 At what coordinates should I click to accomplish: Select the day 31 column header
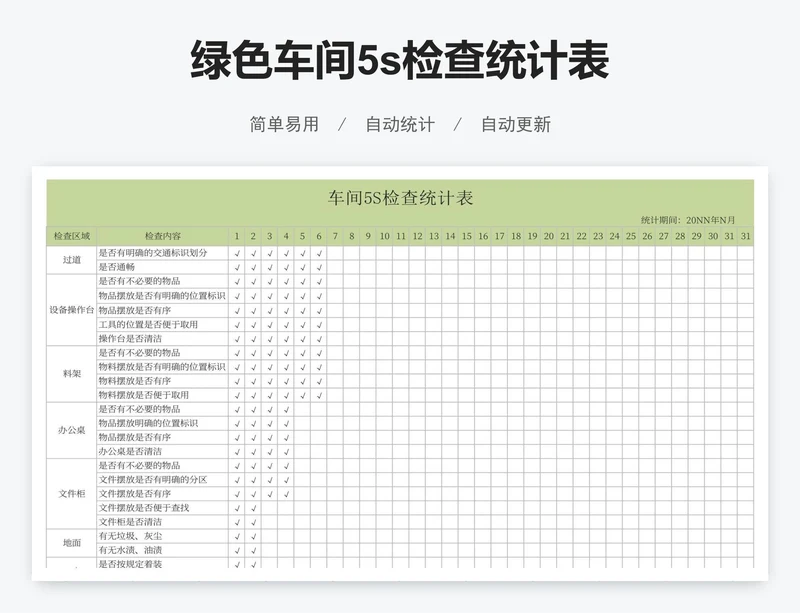point(745,237)
